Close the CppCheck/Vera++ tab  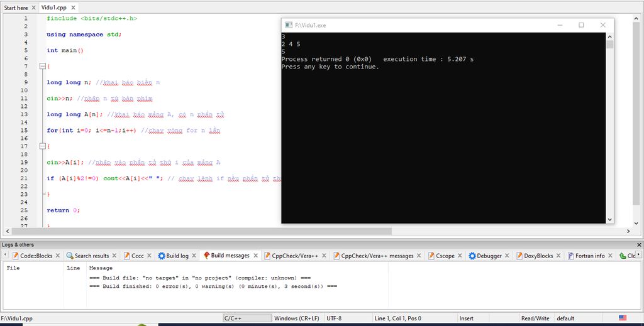click(x=324, y=256)
